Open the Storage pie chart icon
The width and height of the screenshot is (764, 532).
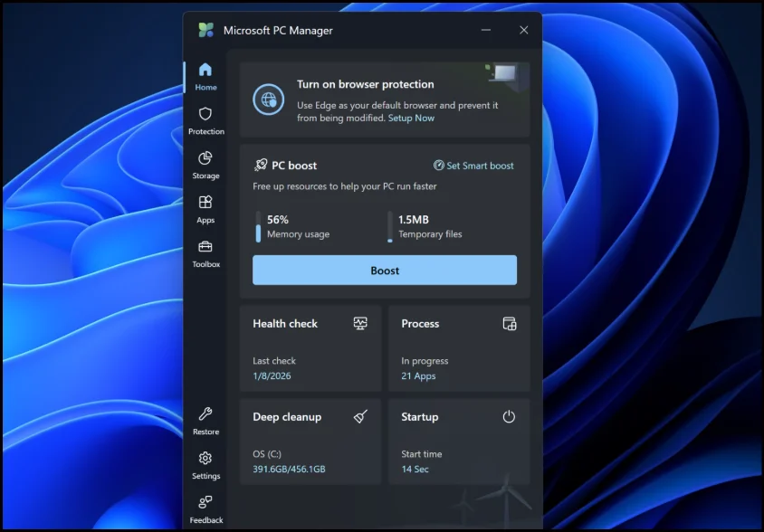point(205,158)
